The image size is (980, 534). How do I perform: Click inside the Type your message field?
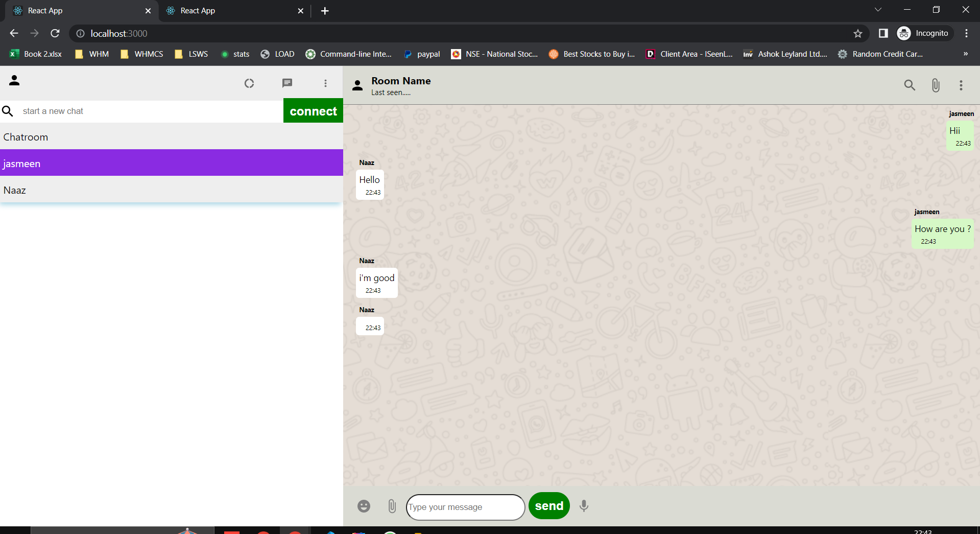[465, 507]
